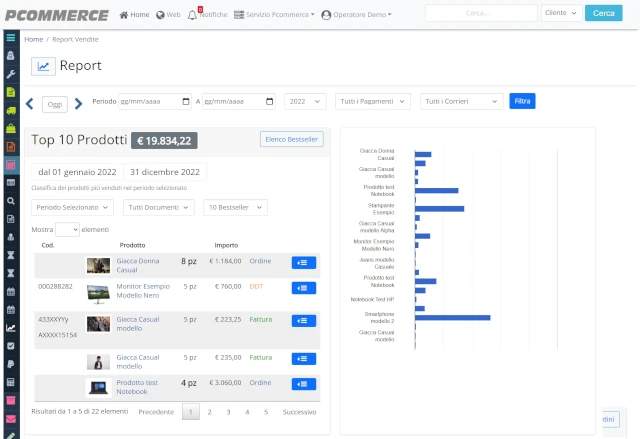Open details button for Prodotto test Notebook row
The image size is (640, 439).
pyautogui.click(x=304, y=384)
